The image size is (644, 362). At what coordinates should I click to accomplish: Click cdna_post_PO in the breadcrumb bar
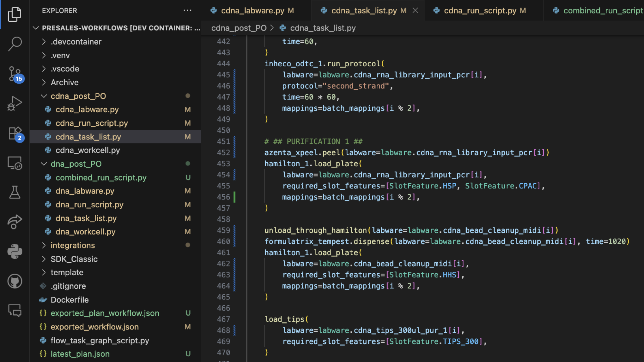pyautogui.click(x=239, y=28)
